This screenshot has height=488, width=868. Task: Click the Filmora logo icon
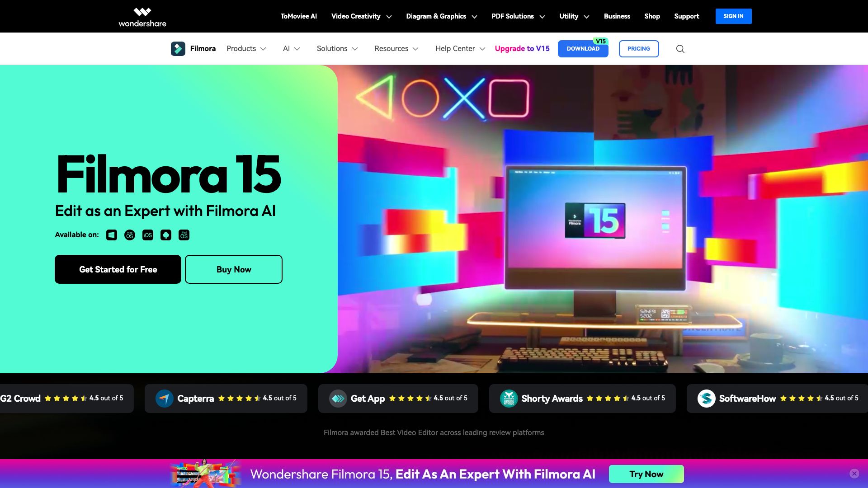coord(178,48)
